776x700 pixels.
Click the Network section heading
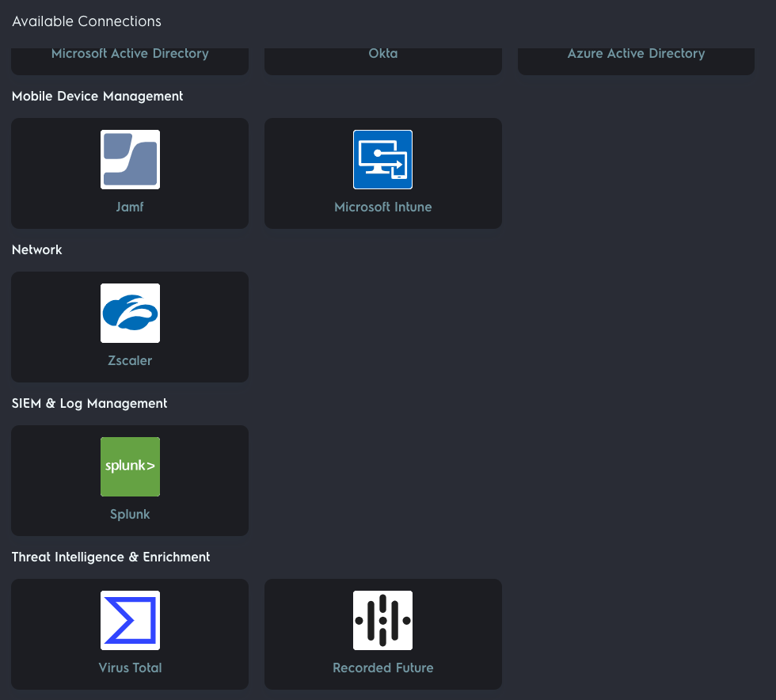pos(37,249)
